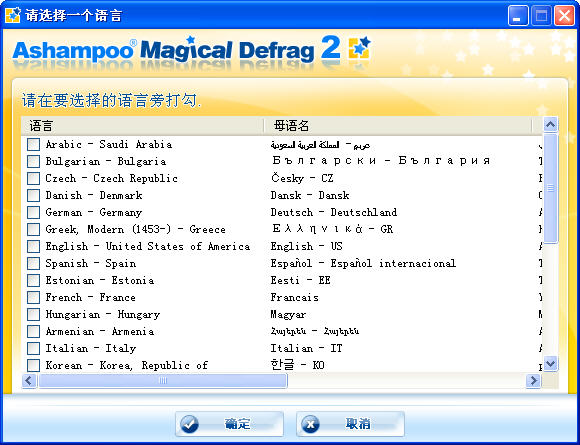Image resolution: width=580 pixels, height=445 pixels.
Task: Click the horizontal scroll left arrow
Action: [29, 381]
